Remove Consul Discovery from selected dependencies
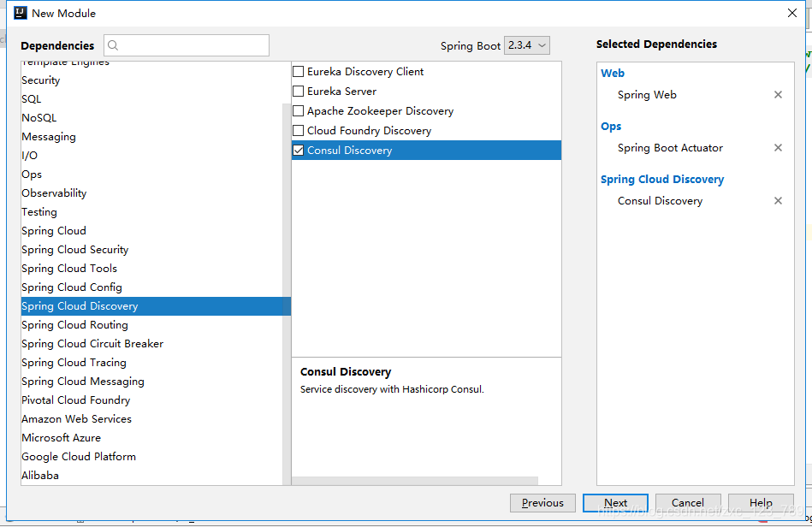The image size is (812, 527). (x=778, y=201)
